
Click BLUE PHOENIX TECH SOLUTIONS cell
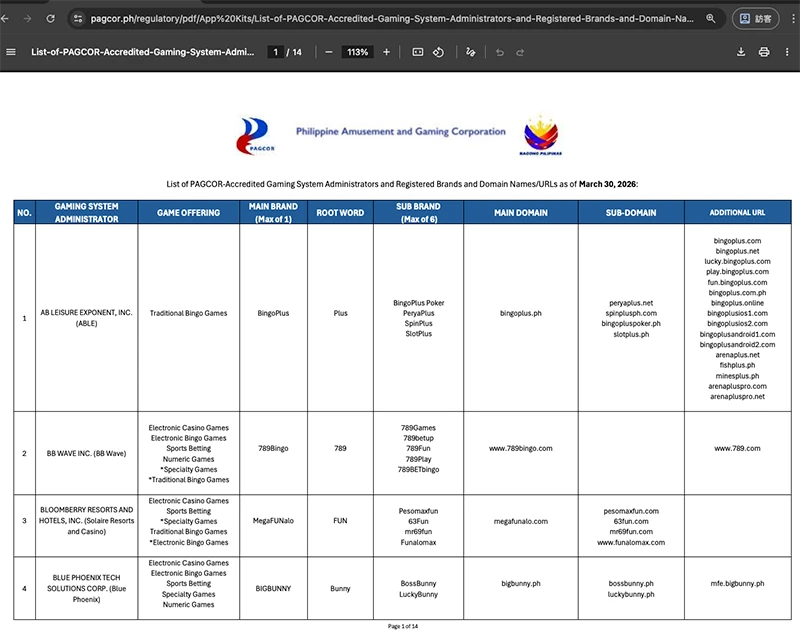point(86,588)
